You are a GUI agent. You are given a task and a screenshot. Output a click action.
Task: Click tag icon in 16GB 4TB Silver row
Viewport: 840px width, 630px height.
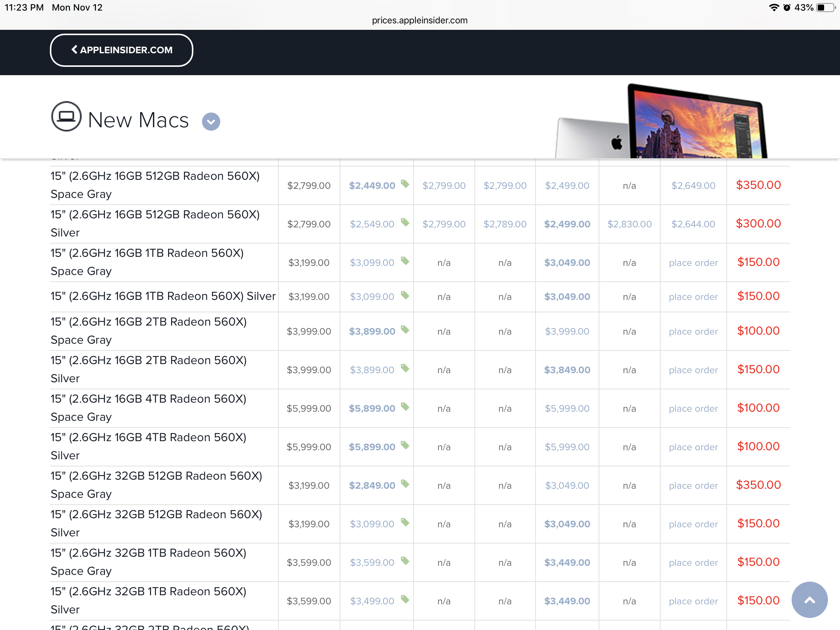click(x=405, y=445)
